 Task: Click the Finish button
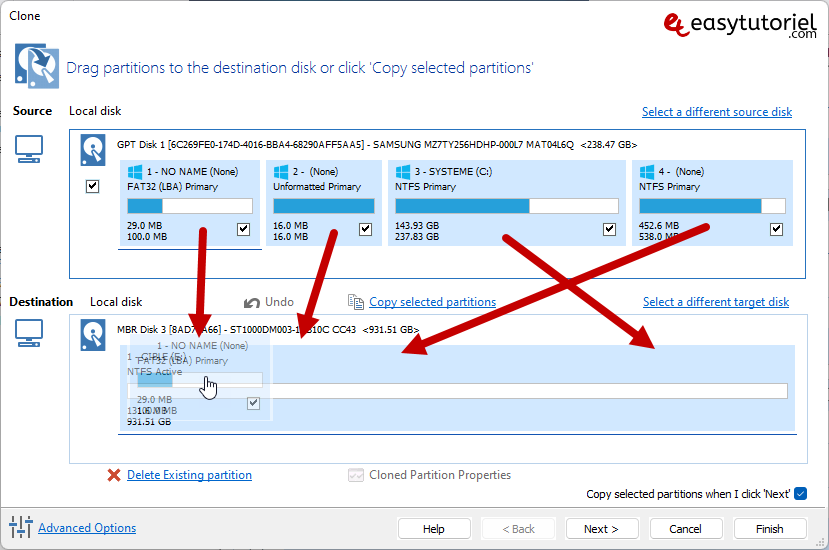point(770,528)
